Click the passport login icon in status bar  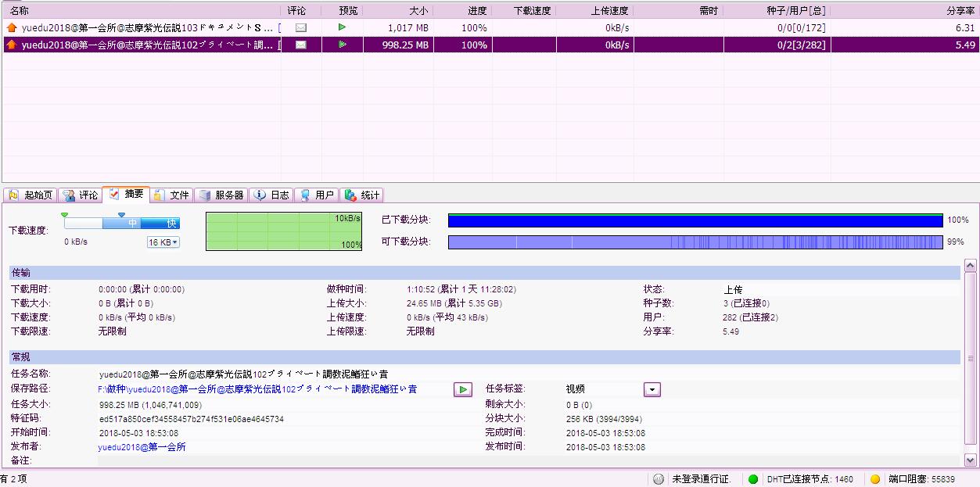click(659, 479)
